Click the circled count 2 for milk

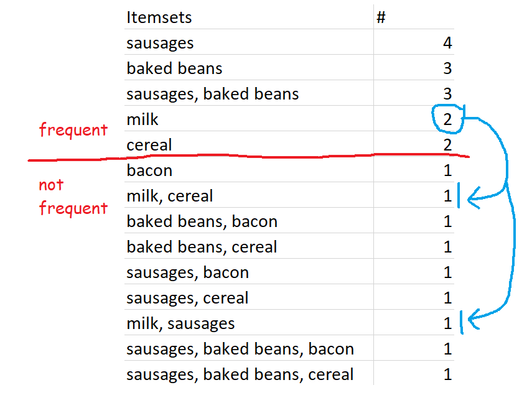447,119
